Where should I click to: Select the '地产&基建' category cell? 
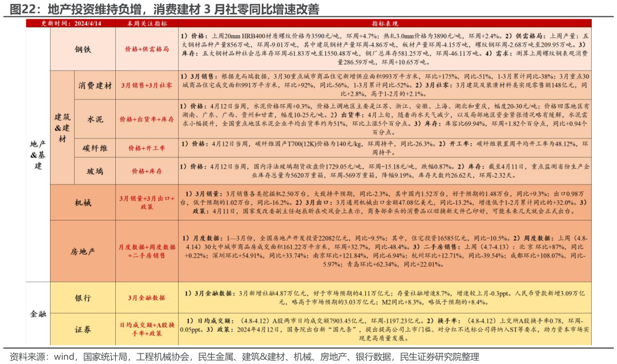tap(38, 155)
